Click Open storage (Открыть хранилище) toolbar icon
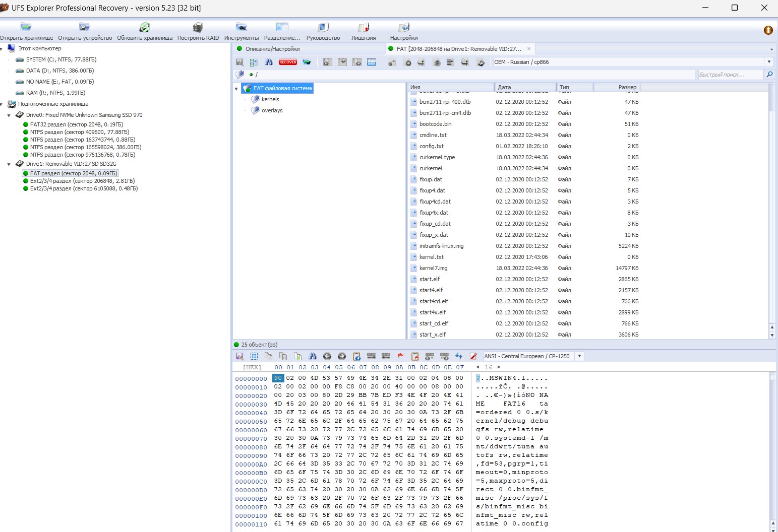 (x=26, y=27)
